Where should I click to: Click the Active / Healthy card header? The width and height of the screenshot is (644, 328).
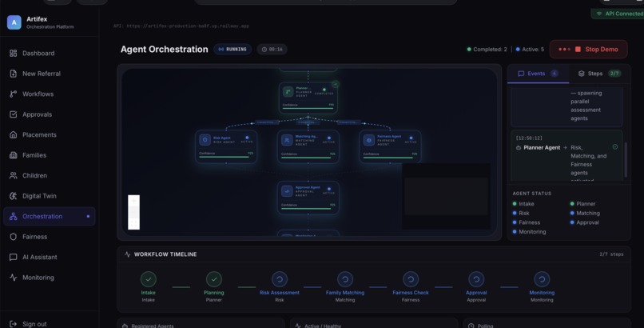click(x=319, y=326)
